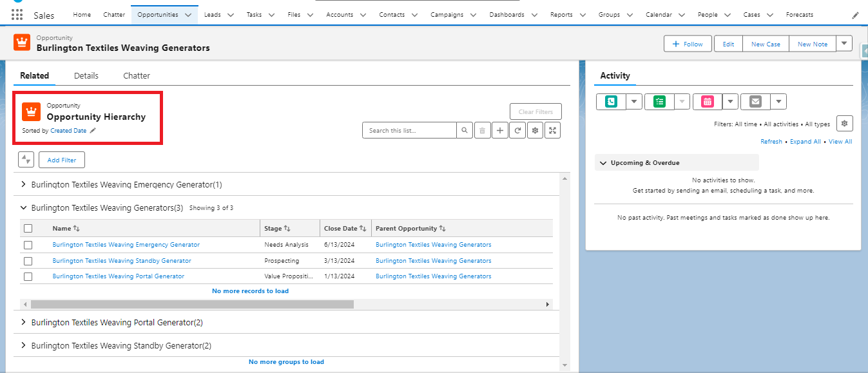The width and height of the screenshot is (868, 373).
Task: Tick the select-all checkbox in table header
Action: coord(28,228)
